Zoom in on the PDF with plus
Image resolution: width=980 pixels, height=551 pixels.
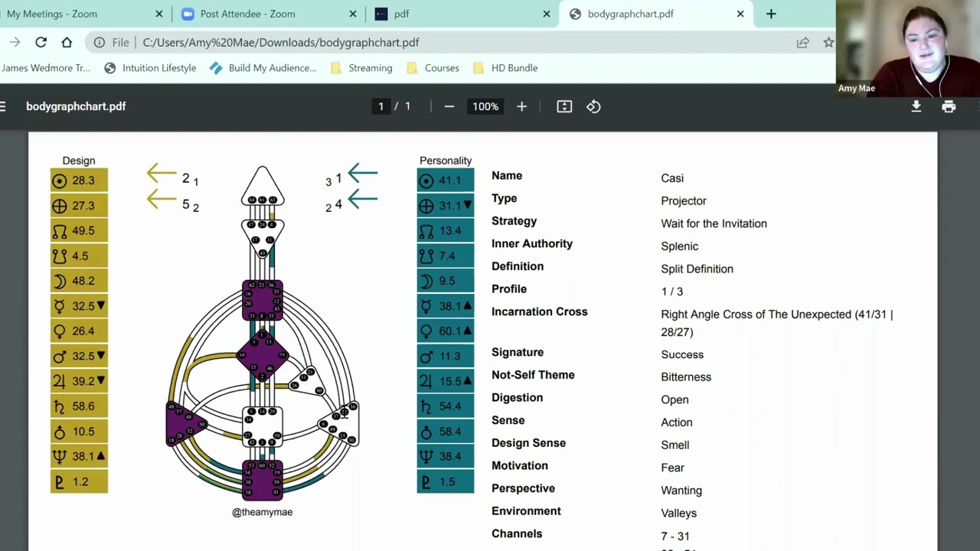pos(521,106)
